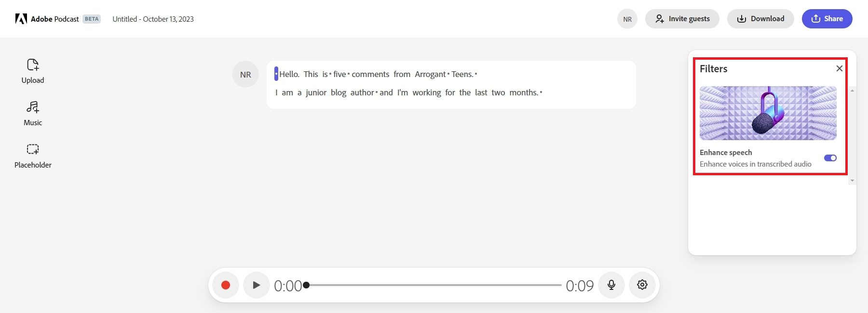The width and height of the screenshot is (868, 313).
Task: Click the word "five" in the transcript
Action: pyautogui.click(x=339, y=74)
